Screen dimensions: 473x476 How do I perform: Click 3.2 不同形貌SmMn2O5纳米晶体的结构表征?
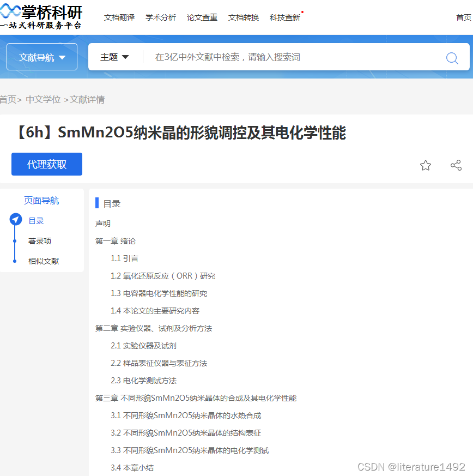(x=186, y=433)
